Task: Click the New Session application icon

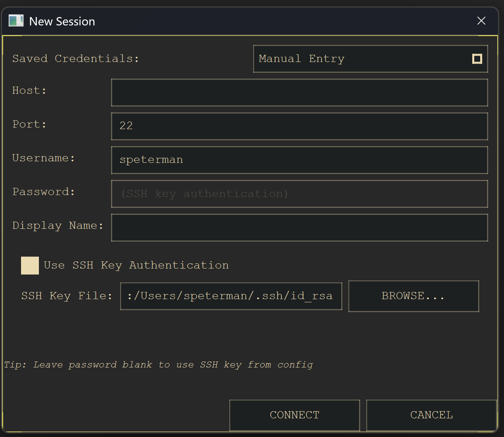Action: point(16,20)
